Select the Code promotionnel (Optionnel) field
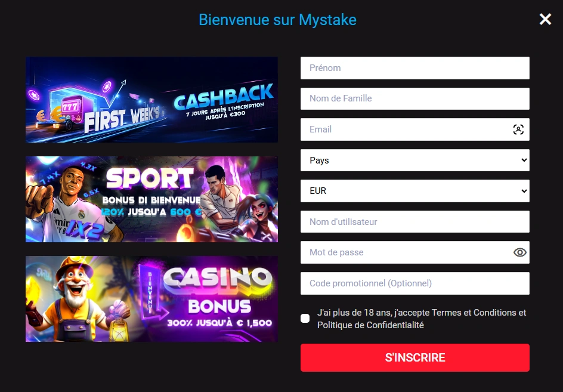Screen dimensions: 563x392 [x=414, y=283]
